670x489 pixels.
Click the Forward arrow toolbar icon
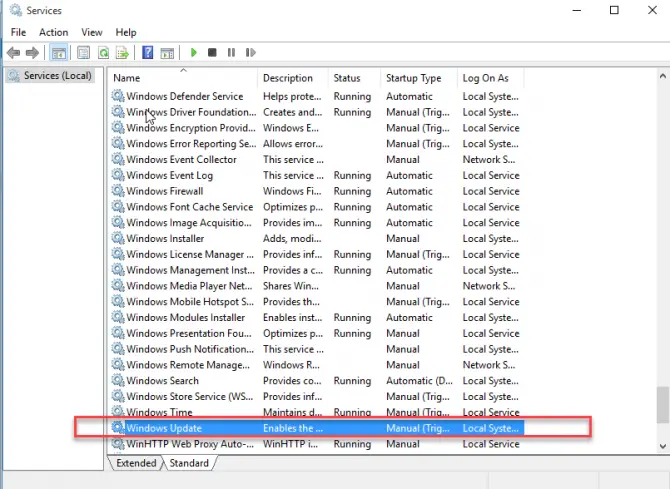click(x=32, y=53)
